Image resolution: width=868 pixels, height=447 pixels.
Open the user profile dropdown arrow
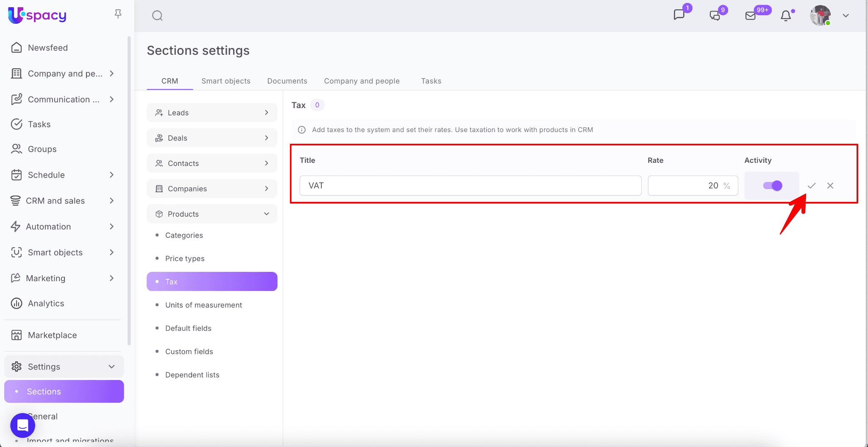click(846, 16)
